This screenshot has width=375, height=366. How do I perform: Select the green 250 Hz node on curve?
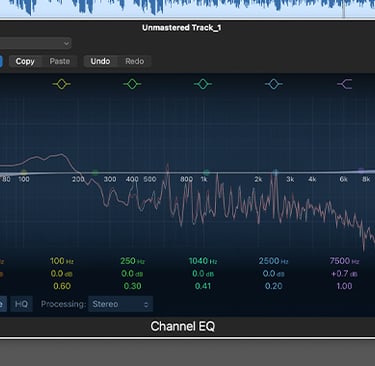[x=95, y=173]
